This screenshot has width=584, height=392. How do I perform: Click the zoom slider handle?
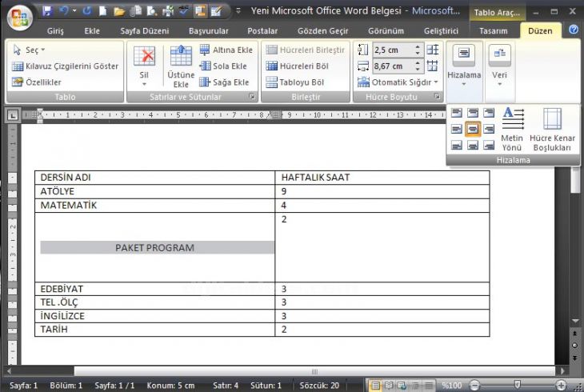coord(518,385)
